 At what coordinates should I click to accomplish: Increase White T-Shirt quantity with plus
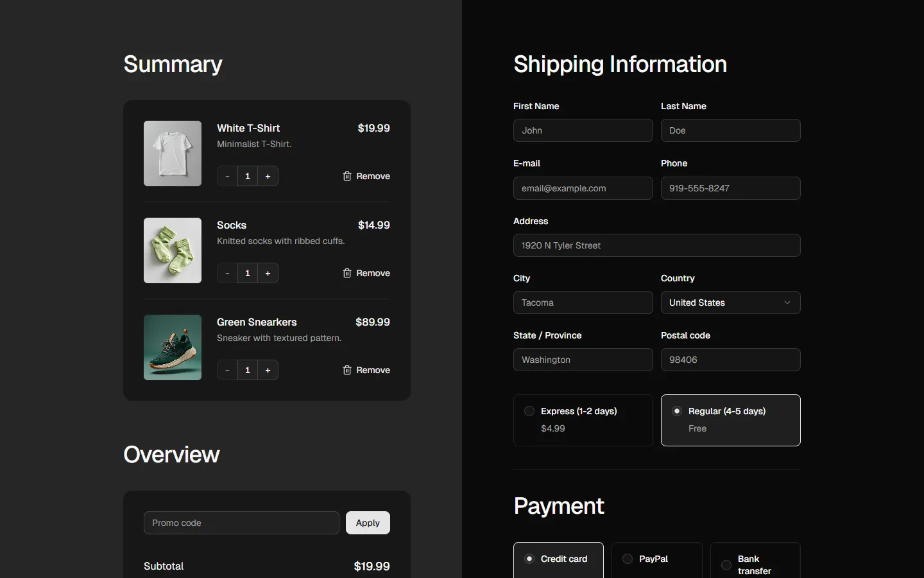click(x=268, y=176)
